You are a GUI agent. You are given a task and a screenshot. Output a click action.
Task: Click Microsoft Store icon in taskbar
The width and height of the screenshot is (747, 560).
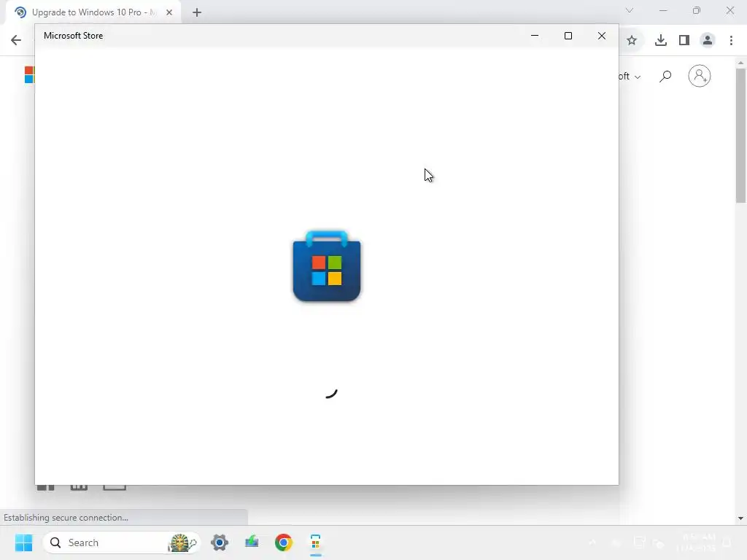315,542
